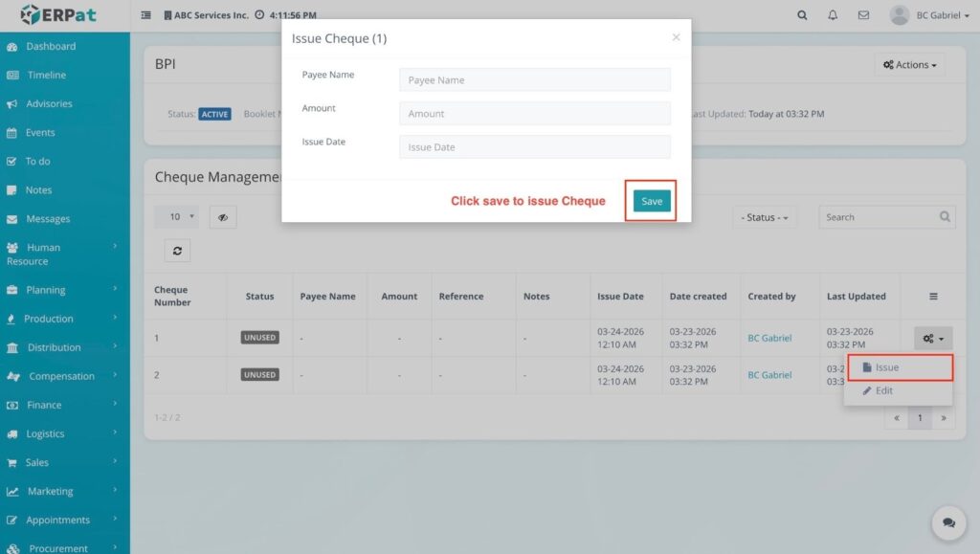
Task: Open BC Gabriel link in first row
Action: tap(769, 338)
